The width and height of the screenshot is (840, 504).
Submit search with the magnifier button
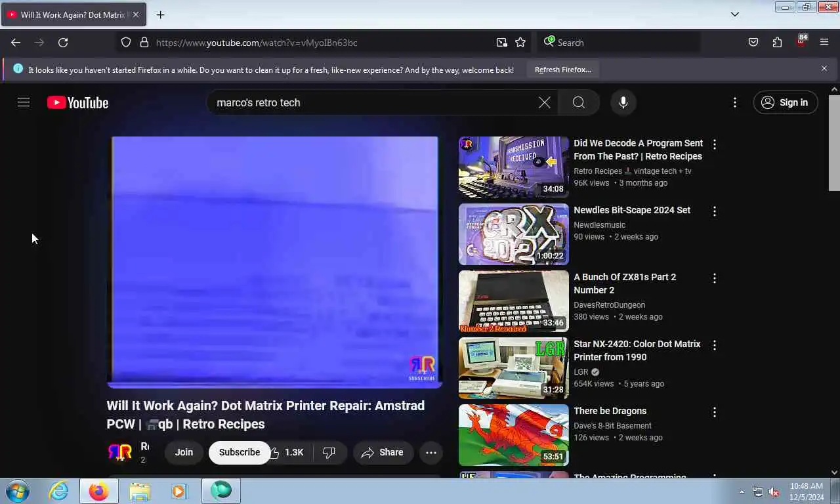(578, 102)
